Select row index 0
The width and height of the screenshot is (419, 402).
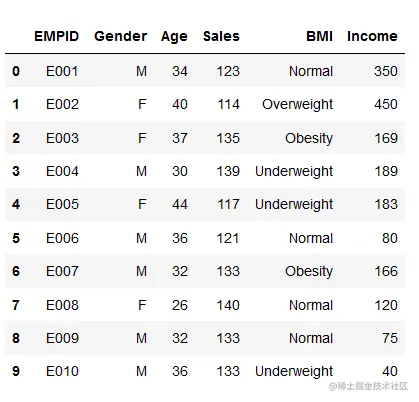(16, 71)
